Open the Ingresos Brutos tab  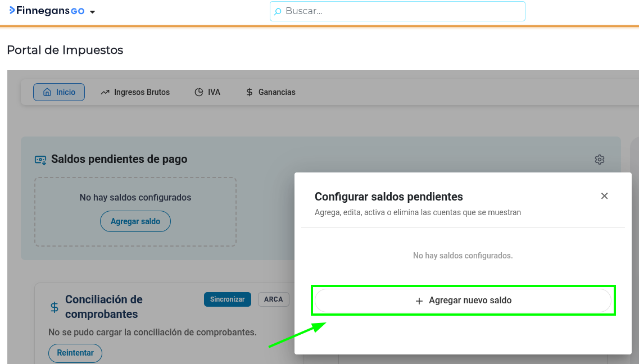click(135, 92)
